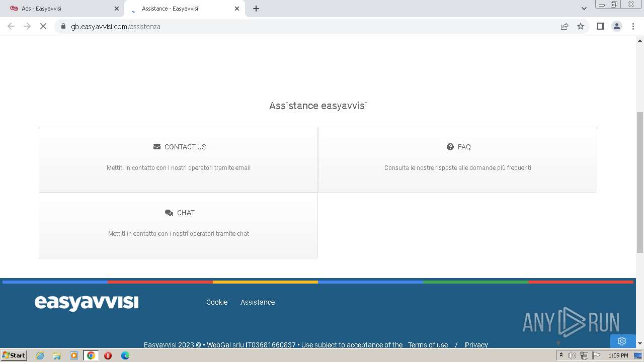Close the Assistance - Easyavvisi tab

pos(237,9)
